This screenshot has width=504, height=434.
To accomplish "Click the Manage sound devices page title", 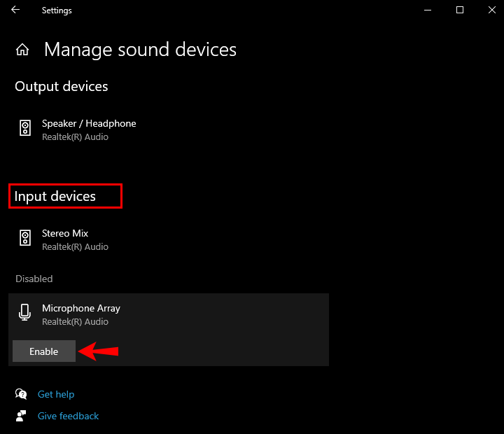I will pyautogui.click(x=140, y=50).
